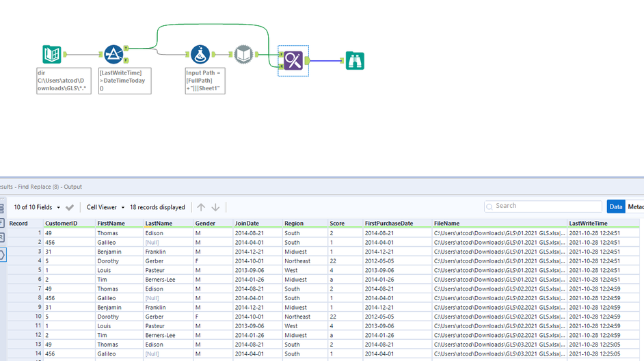Select the FileName column header

(447, 224)
